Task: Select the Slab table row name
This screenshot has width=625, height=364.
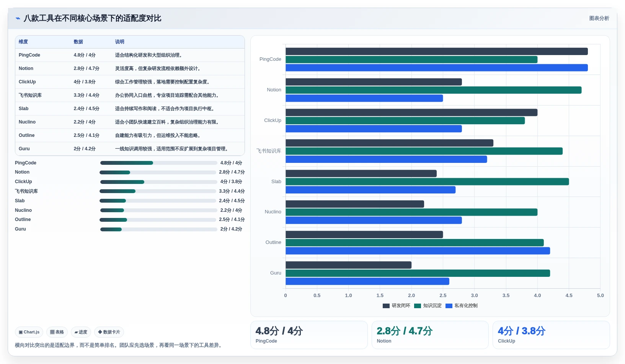Action: 24,109
